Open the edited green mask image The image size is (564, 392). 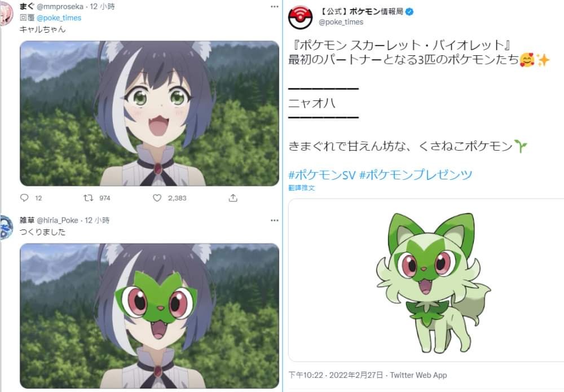point(149,316)
